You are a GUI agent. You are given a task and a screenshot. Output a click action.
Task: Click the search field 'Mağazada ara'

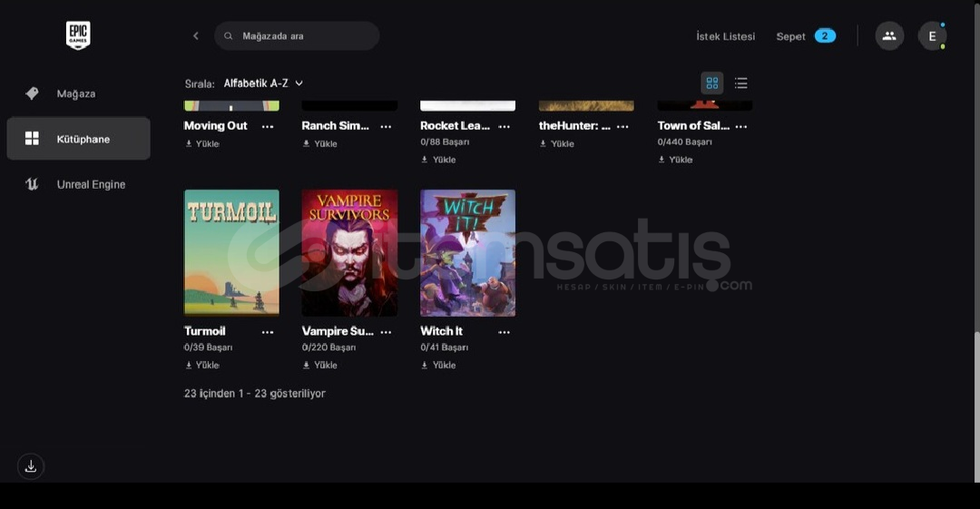click(297, 35)
